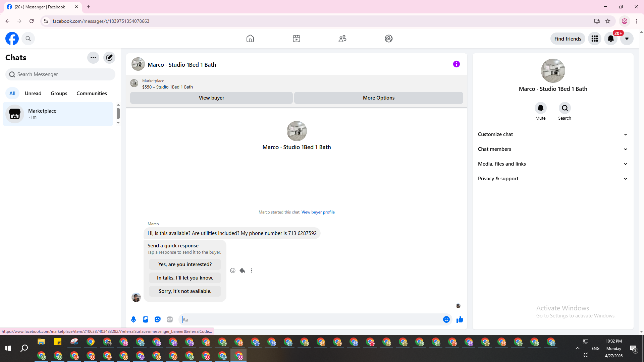Screen dimensions: 644x362
Task: Switch to the Groups filter
Action: click(59, 93)
